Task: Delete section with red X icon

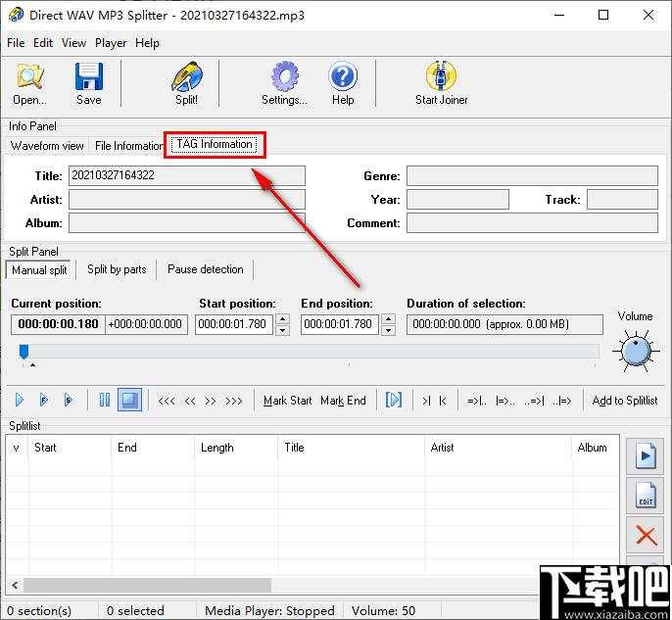Action: click(x=645, y=535)
